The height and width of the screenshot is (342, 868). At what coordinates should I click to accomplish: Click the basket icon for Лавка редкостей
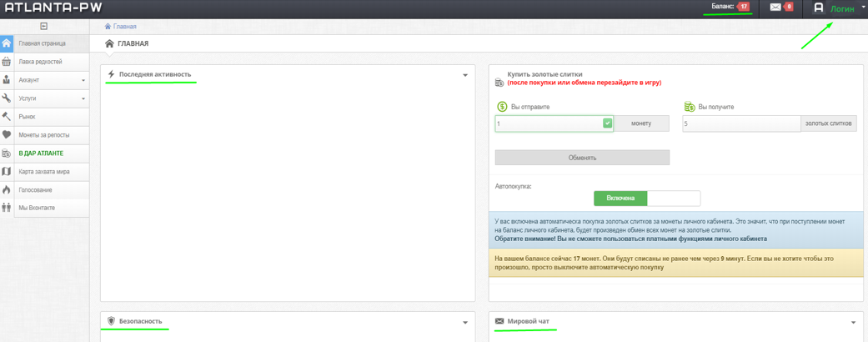(7, 62)
